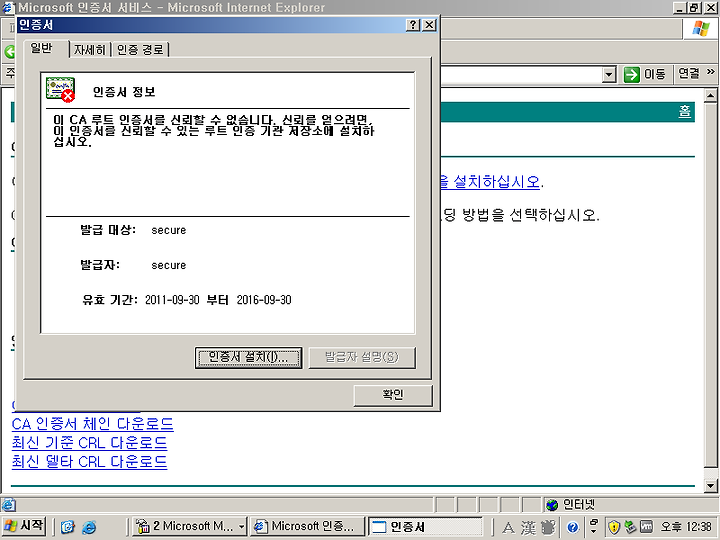Open the address bar dropdown arrow
The width and height of the screenshot is (720, 540).
[608, 74]
